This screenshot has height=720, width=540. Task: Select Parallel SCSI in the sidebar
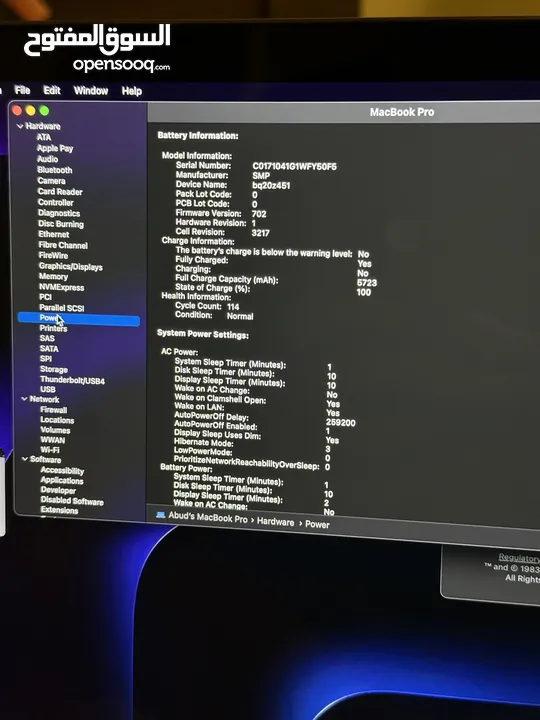pyautogui.click(x=62, y=308)
